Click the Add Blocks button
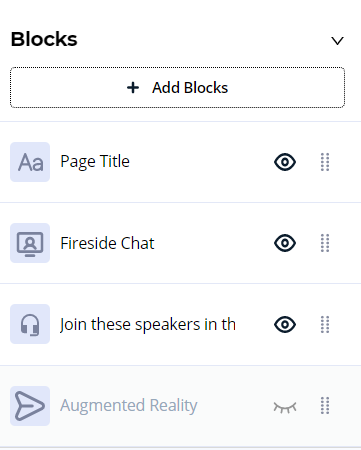 177,88
